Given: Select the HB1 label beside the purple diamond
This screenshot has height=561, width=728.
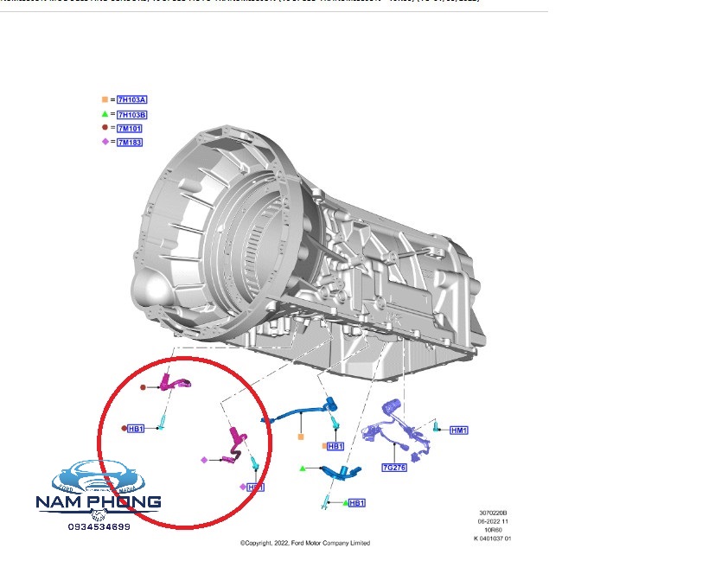Looking at the screenshot, I should [x=255, y=488].
